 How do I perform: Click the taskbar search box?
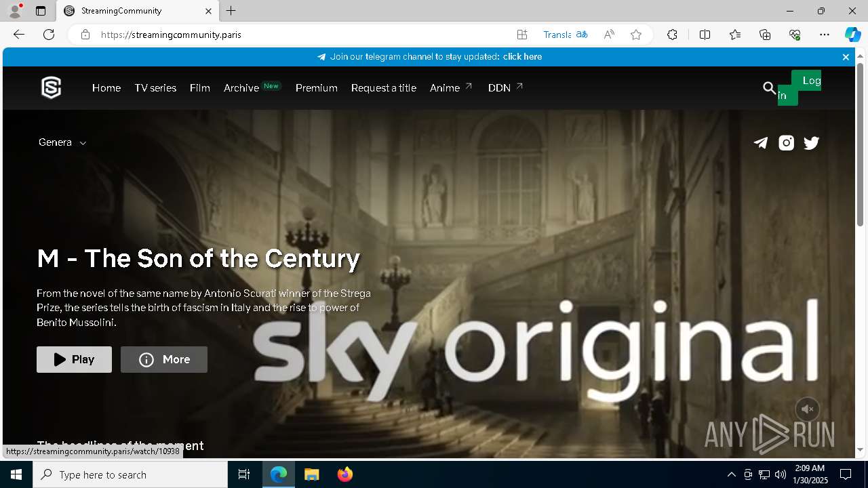[x=130, y=474]
